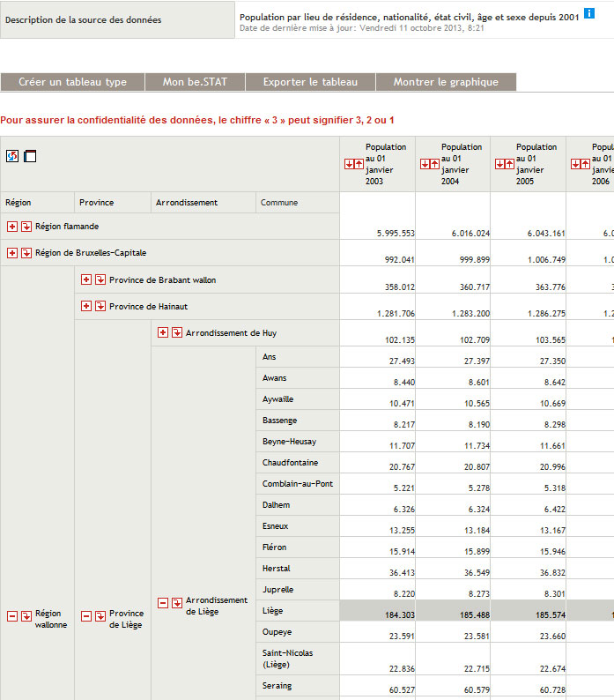This screenshot has width=614, height=700.
Task: Click the down-arrow icon for Province de Liège
Action: (x=100, y=616)
